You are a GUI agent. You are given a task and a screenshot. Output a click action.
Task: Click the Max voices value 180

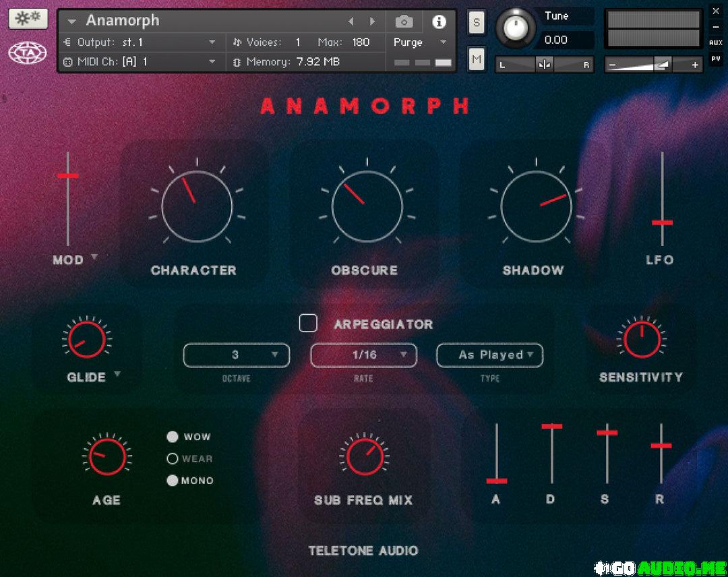[x=361, y=42]
